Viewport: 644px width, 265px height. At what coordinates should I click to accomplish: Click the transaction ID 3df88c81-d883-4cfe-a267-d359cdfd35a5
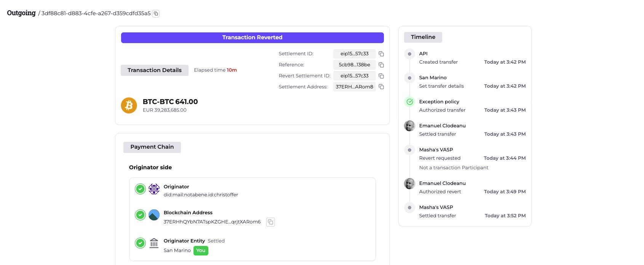96,13
